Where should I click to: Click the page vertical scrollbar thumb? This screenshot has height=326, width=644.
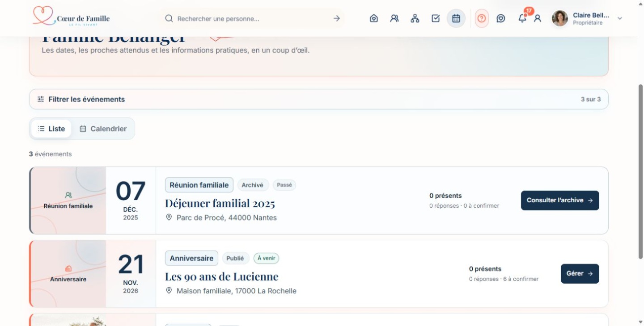[640, 171]
